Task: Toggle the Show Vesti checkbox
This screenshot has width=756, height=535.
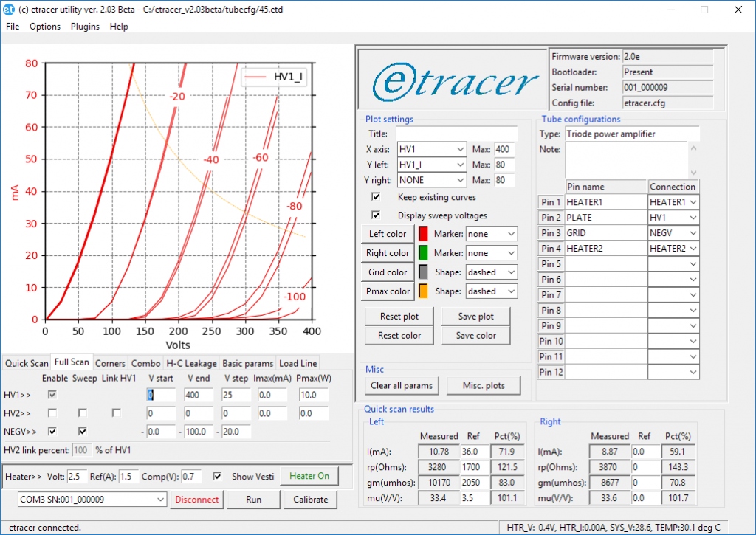Action: [x=218, y=476]
